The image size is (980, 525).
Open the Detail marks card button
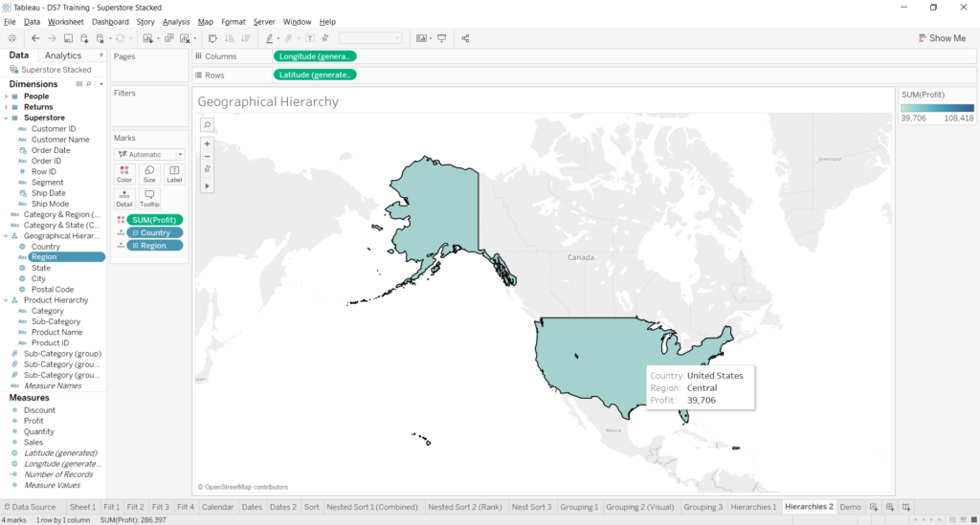(x=124, y=199)
